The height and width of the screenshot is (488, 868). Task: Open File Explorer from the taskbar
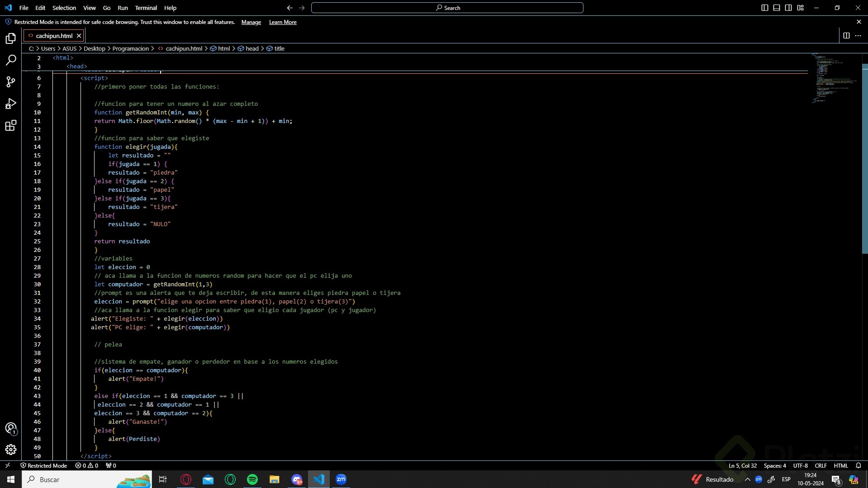coord(275,479)
